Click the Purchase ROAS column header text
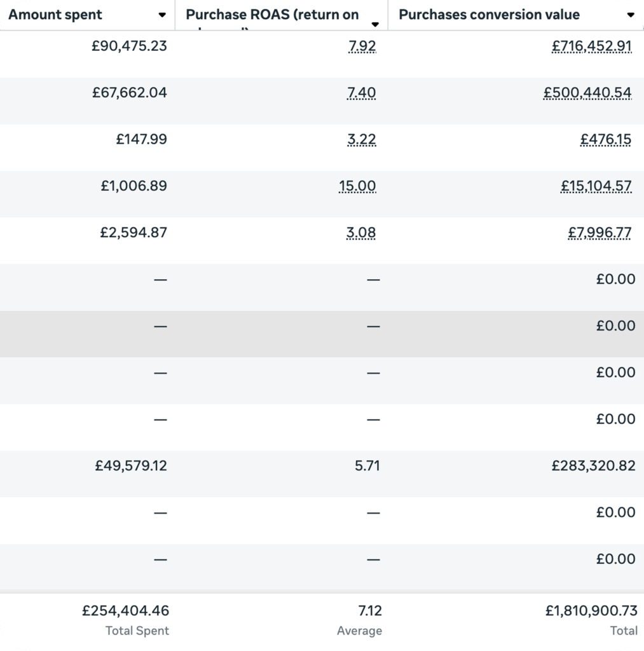The image size is (644, 651). coord(272,15)
